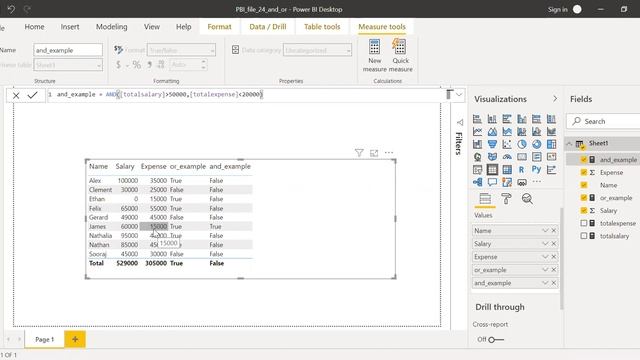640x360 pixels.
Task: Select the multi-row card visual
Action: (536, 157)
